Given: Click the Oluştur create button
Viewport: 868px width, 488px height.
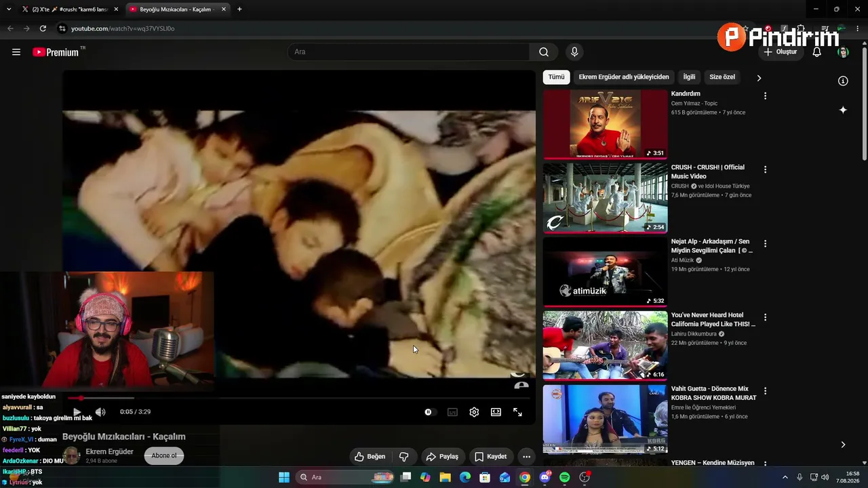Looking at the screenshot, I should (781, 52).
